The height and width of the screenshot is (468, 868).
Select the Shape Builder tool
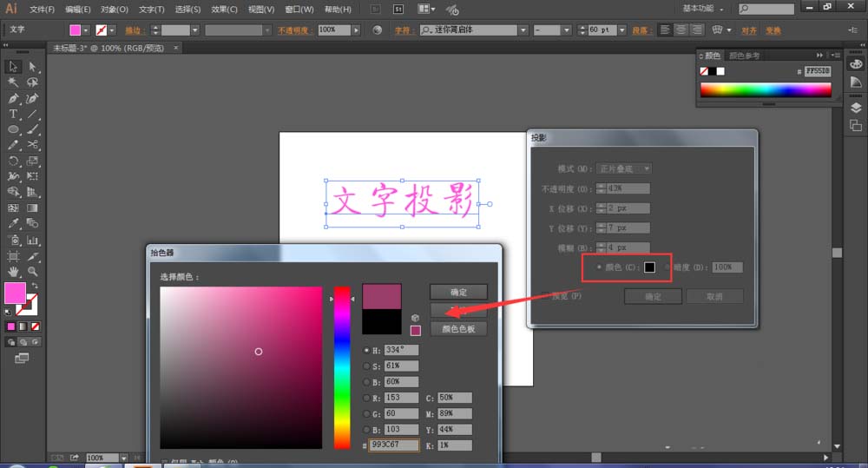pos(13,192)
